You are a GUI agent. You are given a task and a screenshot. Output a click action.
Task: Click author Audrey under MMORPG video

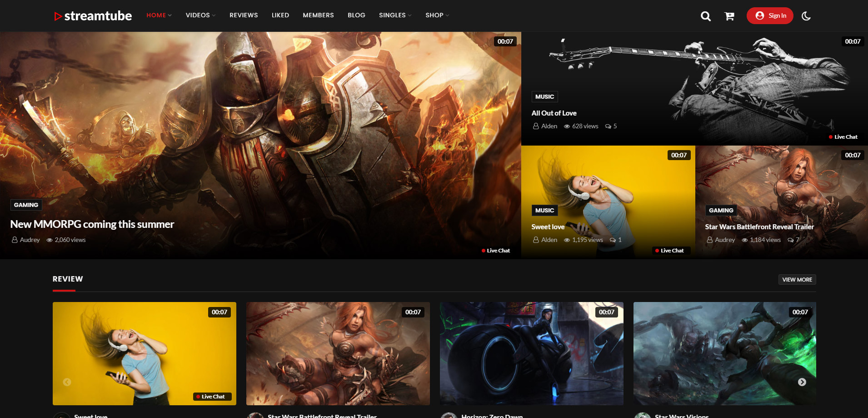[x=30, y=240]
